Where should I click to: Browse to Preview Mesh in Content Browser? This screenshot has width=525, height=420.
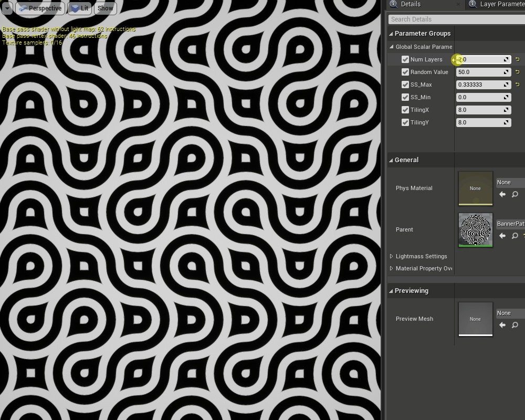[x=515, y=325]
